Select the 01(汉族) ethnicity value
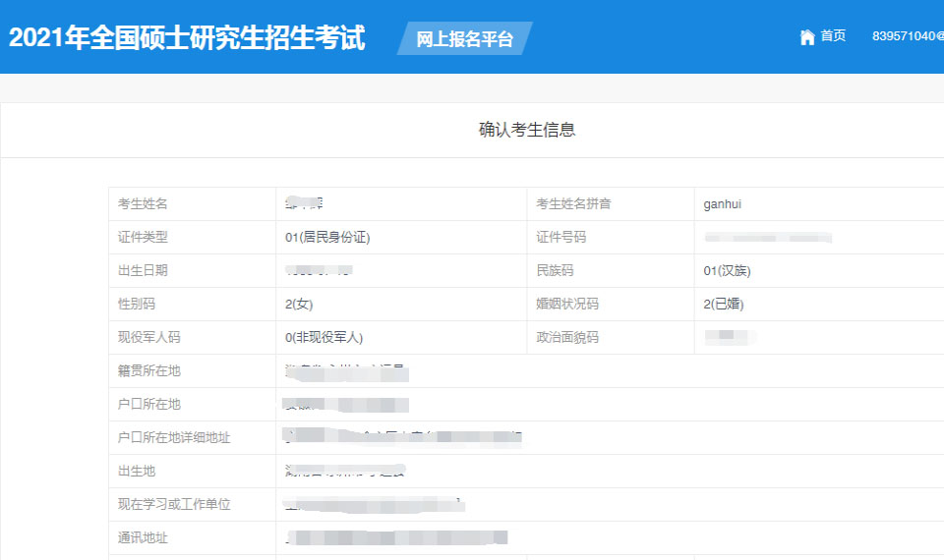 click(x=727, y=271)
